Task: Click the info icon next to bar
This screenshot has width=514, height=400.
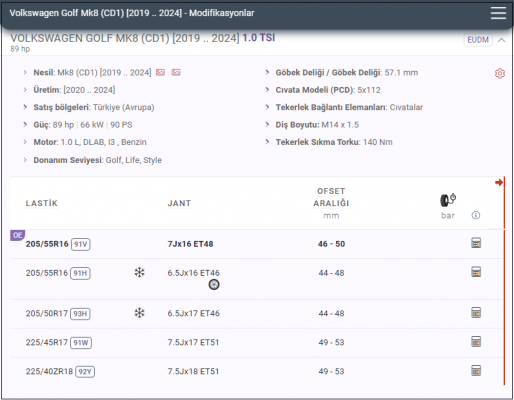Action: click(x=476, y=215)
